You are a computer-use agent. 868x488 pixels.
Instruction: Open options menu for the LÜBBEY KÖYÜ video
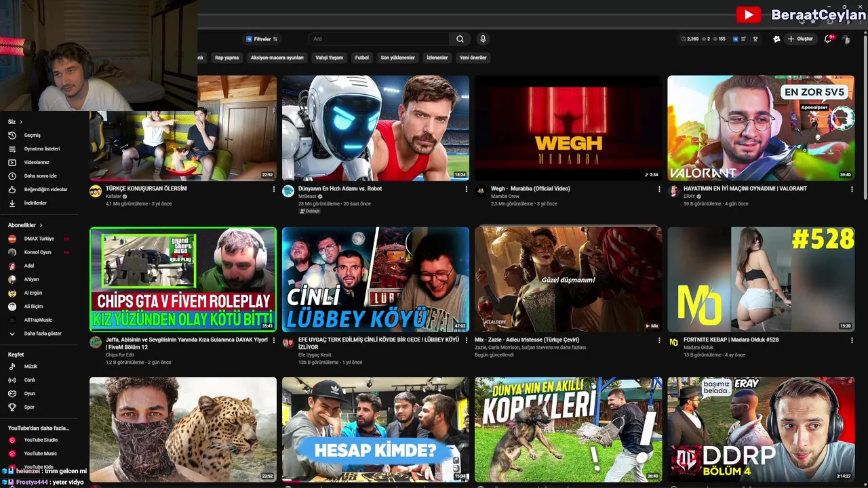click(x=467, y=340)
